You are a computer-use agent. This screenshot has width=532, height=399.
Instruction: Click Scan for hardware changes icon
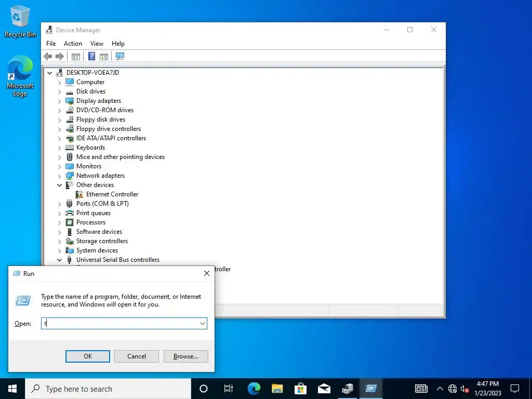[x=120, y=56]
